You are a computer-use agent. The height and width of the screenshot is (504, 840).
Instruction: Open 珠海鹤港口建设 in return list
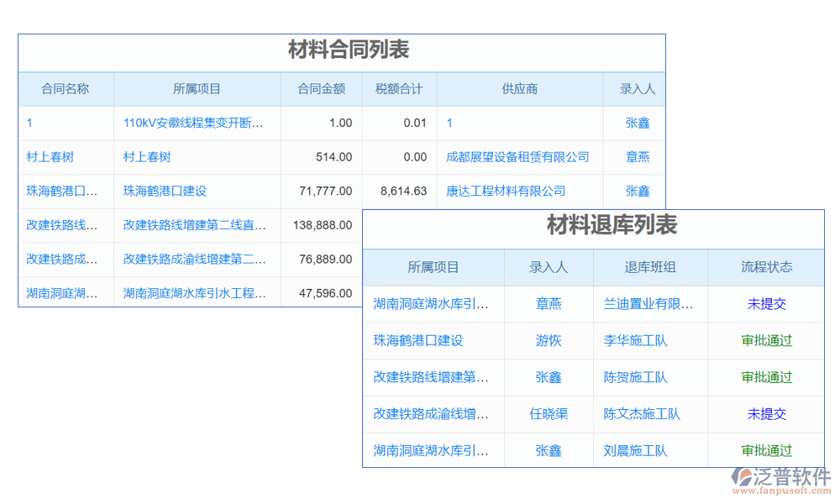pyautogui.click(x=418, y=341)
